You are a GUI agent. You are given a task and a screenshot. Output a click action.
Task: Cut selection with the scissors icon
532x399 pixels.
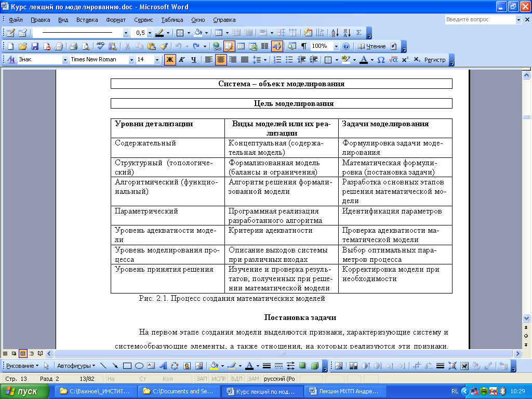[128, 46]
